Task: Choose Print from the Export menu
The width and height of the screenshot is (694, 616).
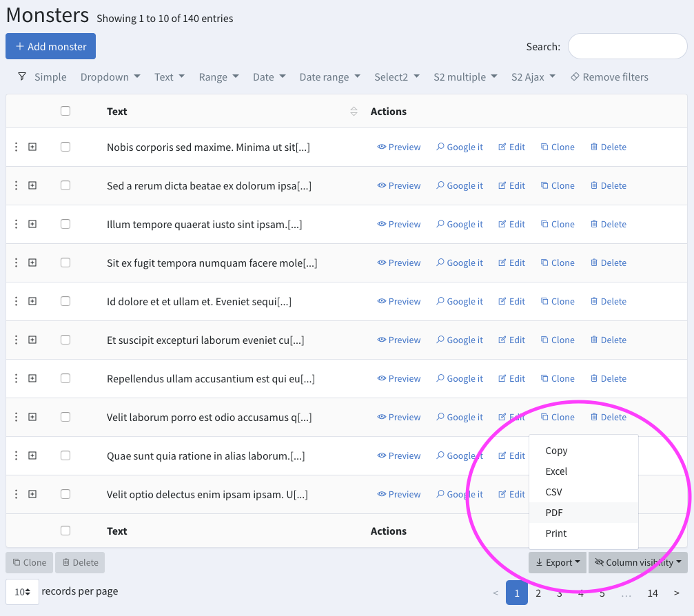Action: [583, 533]
